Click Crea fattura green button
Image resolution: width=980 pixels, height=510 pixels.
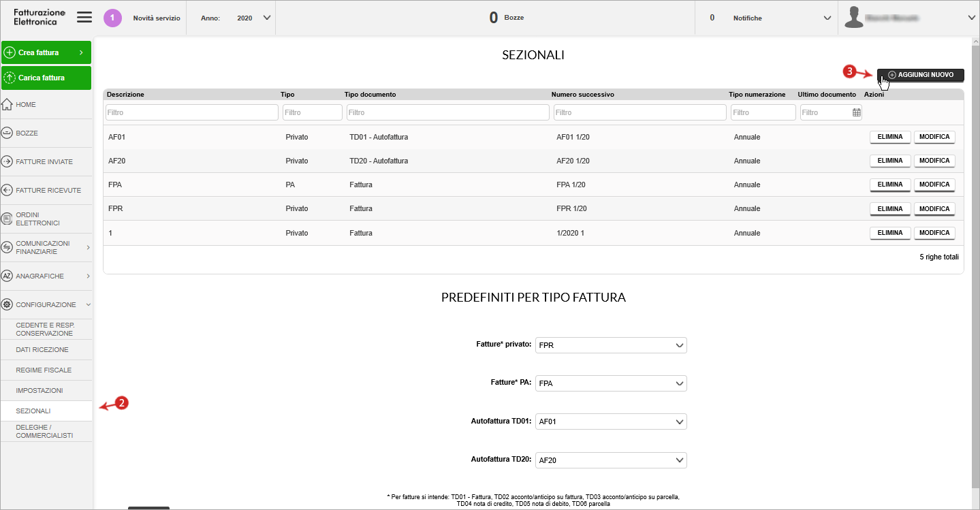pyautogui.click(x=46, y=52)
